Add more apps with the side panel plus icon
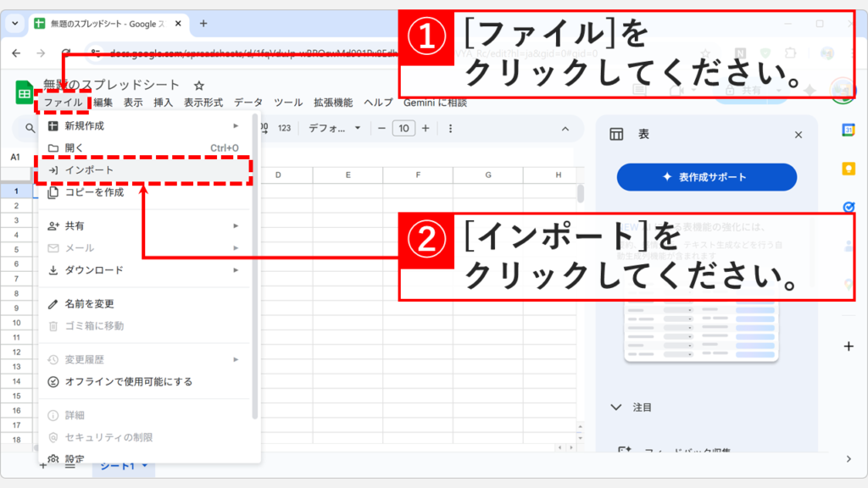This screenshot has height=488, width=868. point(849,346)
